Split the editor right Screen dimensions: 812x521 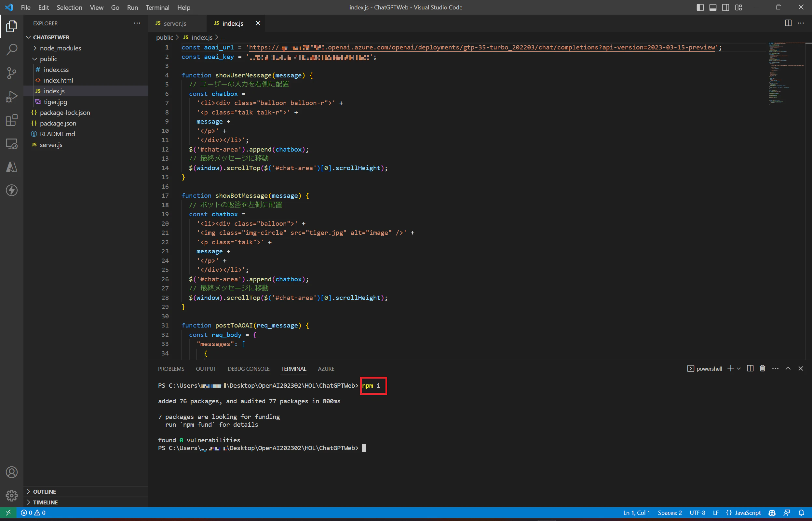(788, 23)
